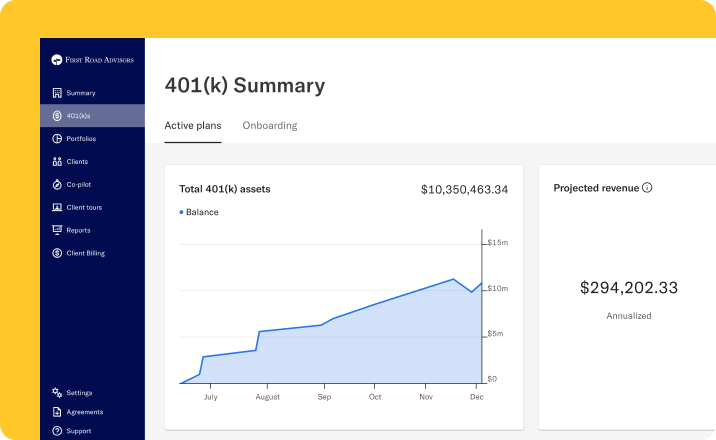Launch Co-pilot using its compass icon
716x440 pixels.
[57, 185]
